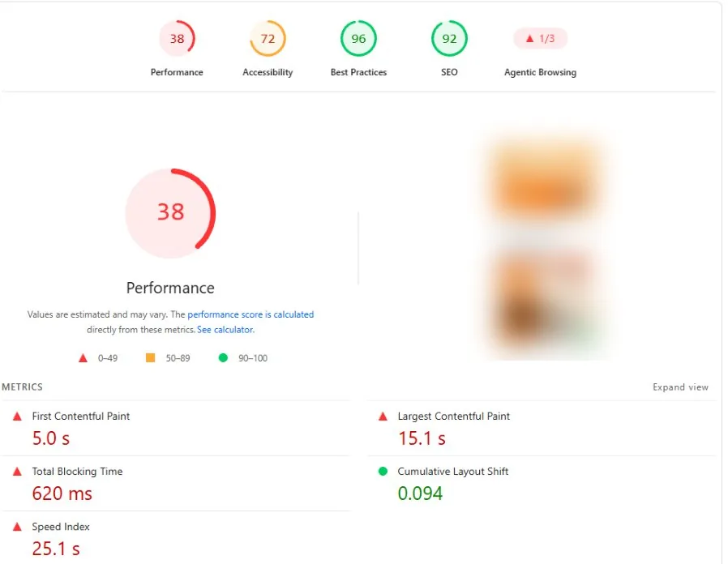Click the METRICS section heading

point(22,387)
